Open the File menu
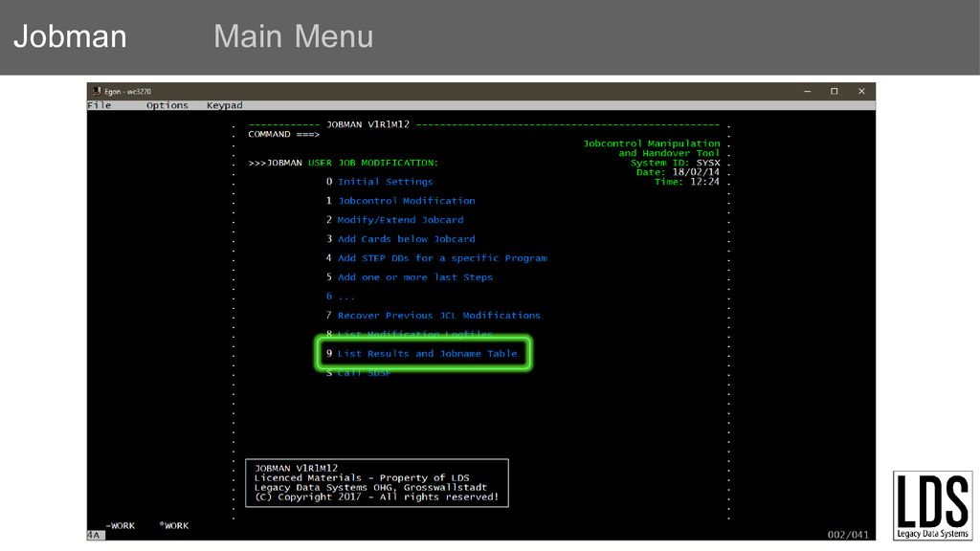 coord(100,105)
